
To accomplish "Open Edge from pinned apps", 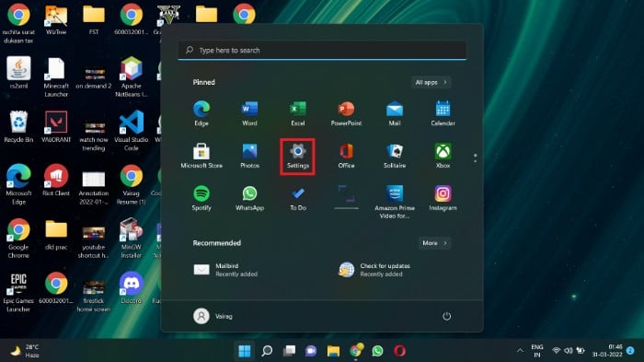I will (201, 113).
